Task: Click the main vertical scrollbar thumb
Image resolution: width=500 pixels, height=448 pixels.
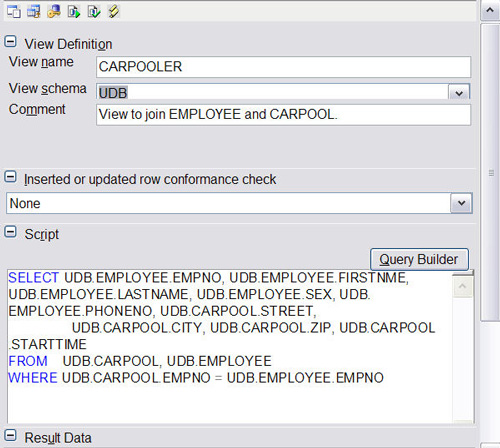Action: pyautogui.click(x=491, y=173)
